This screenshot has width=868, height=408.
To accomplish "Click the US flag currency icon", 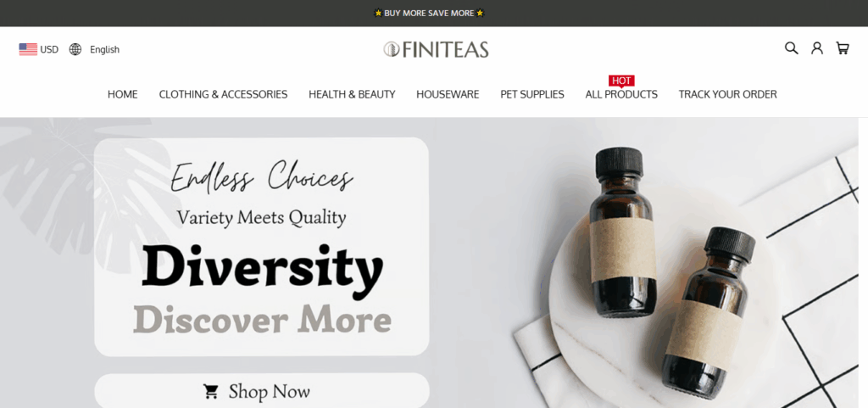I will tap(28, 49).
